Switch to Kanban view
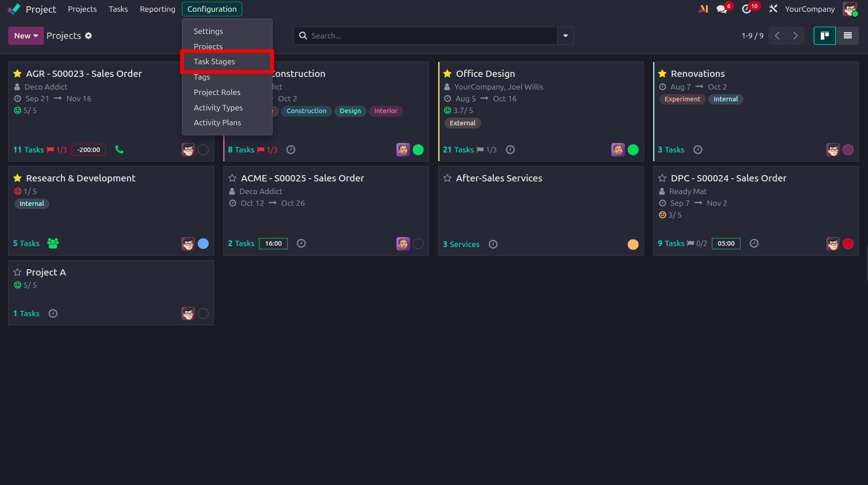 (825, 36)
